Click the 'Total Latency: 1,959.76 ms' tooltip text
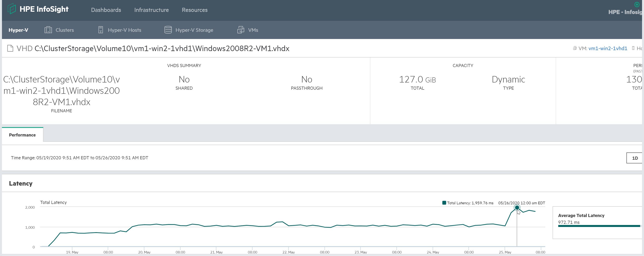Screen dimensions: 644x256 tap(470, 203)
